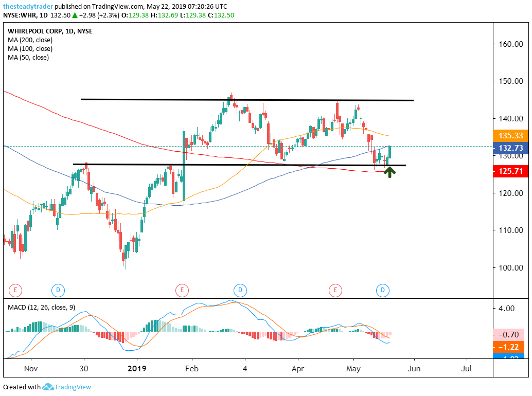Click the 150.00 price axis label
The height and width of the screenshot is (396, 532).
coord(510,81)
